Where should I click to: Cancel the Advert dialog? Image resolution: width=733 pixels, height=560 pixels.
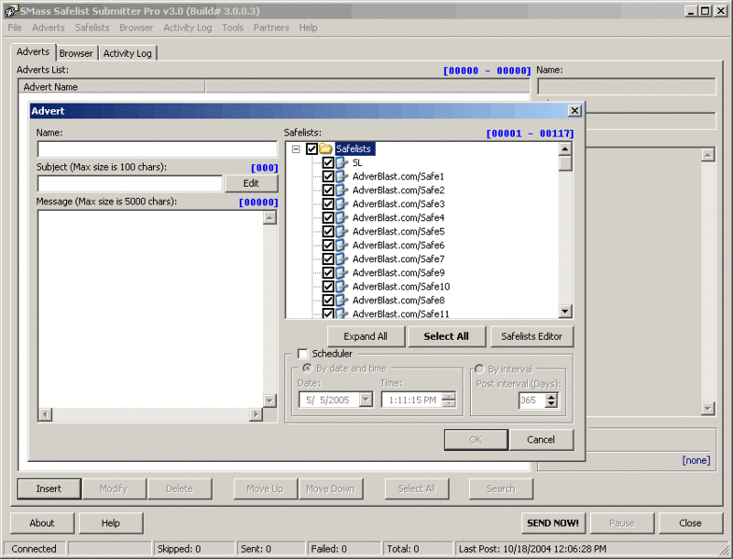[541, 439]
